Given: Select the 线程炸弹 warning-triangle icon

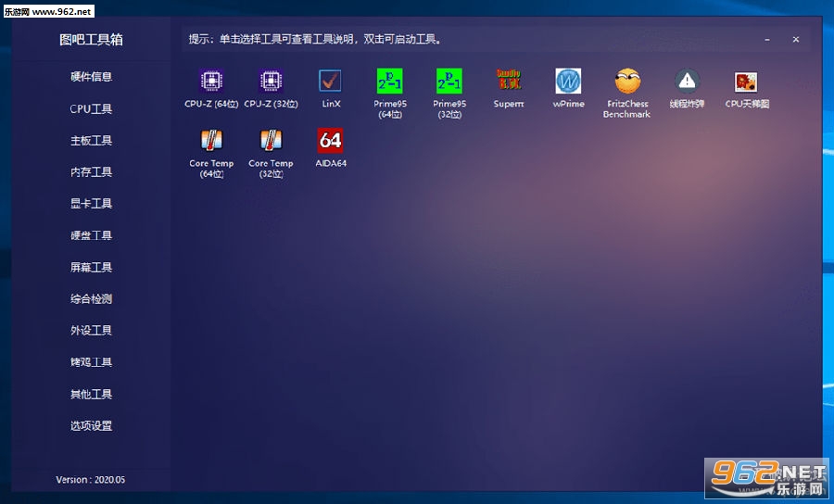Looking at the screenshot, I should point(688,82).
